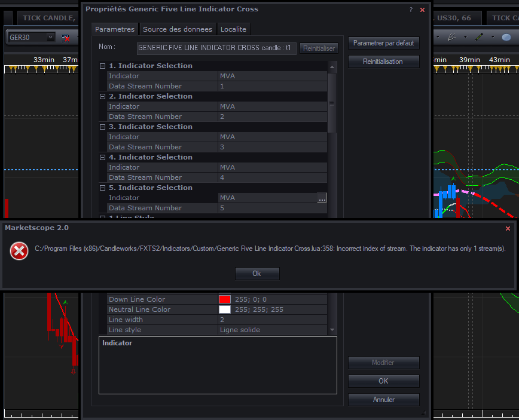The height and width of the screenshot is (420, 519).
Task: Switch to the Source des donnees tab
Action: (178, 29)
